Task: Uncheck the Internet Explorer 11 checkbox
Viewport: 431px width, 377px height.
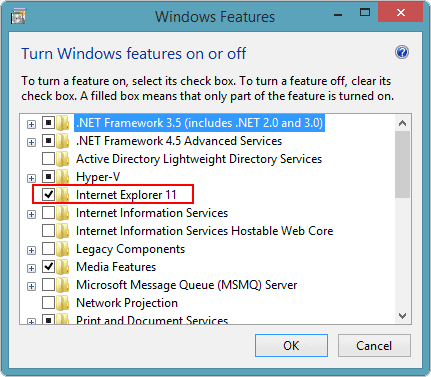Action: click(49, 194)
